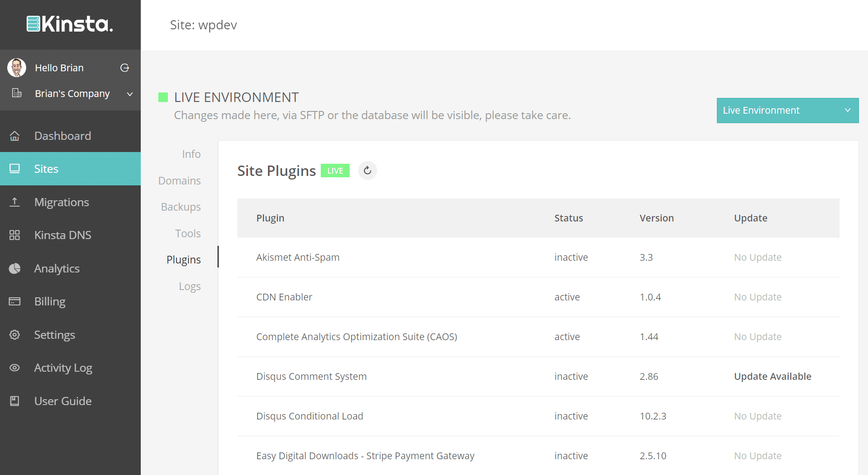The width and height of the screenshot is (868, 475).
Task: Click the Site Plugins heading
Action: pos(277,171)
